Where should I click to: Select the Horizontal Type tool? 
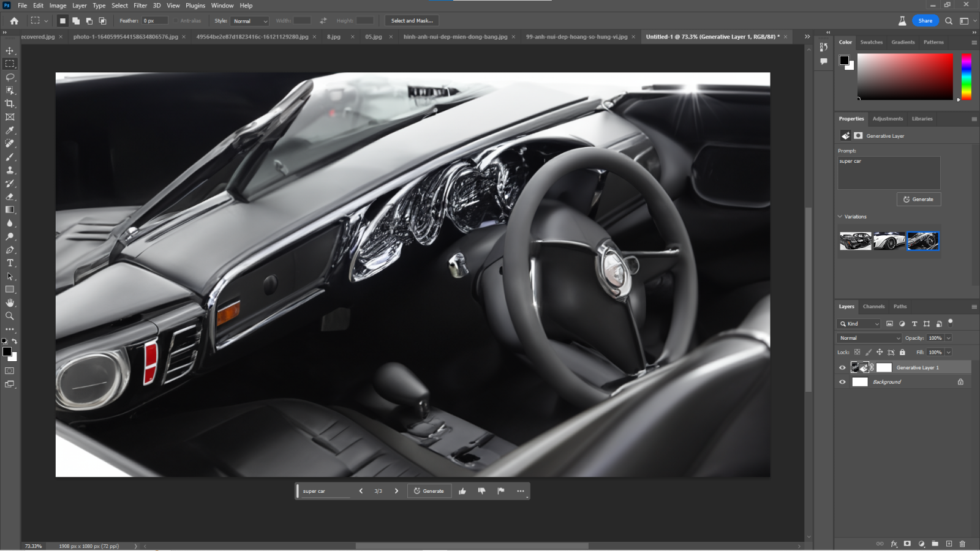[x=10, y=263]
